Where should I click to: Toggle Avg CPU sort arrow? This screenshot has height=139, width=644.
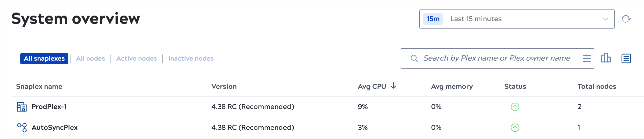point(393,86)
